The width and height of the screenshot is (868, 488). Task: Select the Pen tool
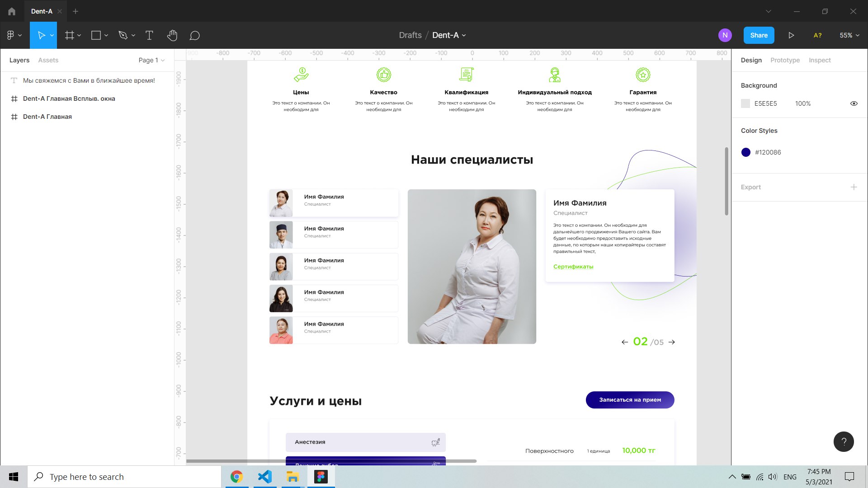tap(123, 35)
